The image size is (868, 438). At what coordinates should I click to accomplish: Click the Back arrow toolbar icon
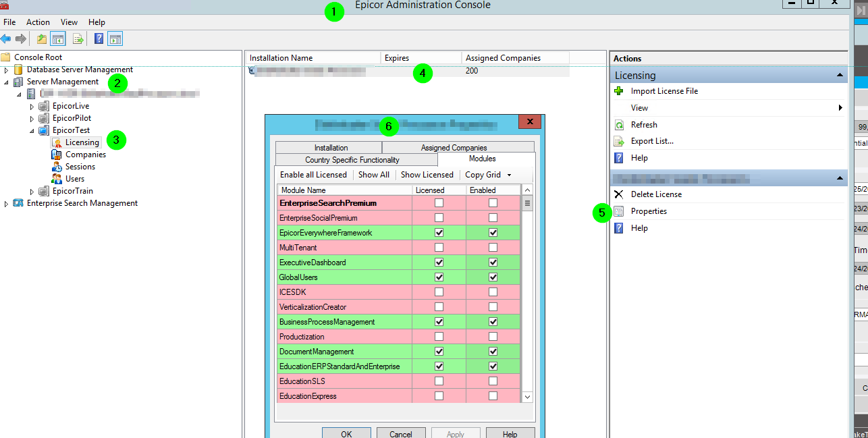tap(6, 38)
